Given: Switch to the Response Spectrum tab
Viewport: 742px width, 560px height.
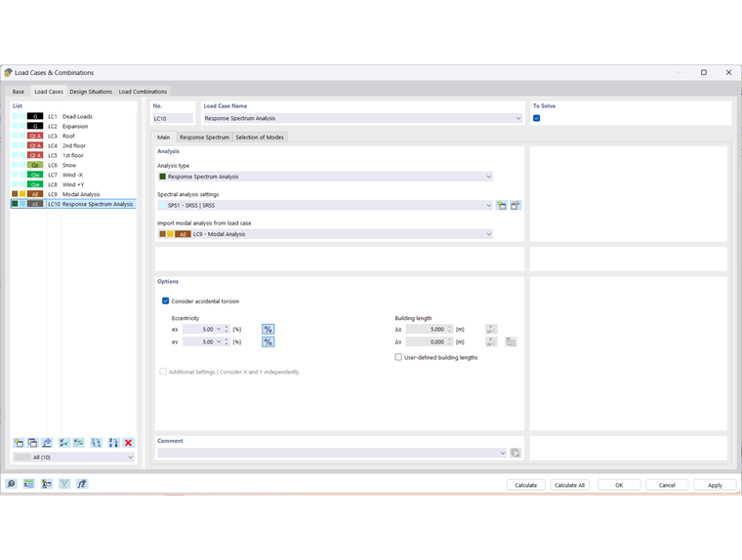Looking at the screenshot, I should [x=204, y=138].
